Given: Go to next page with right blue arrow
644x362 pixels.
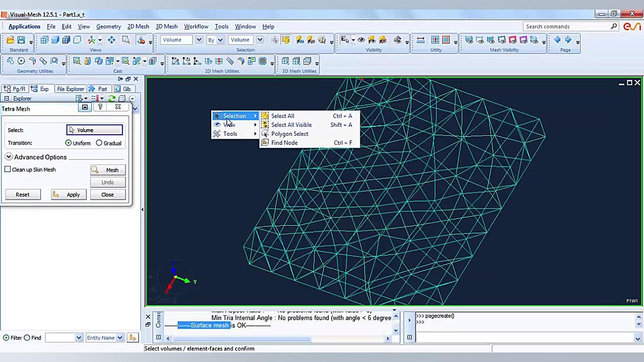Looking at the screenshot, I should coord(568,40).
